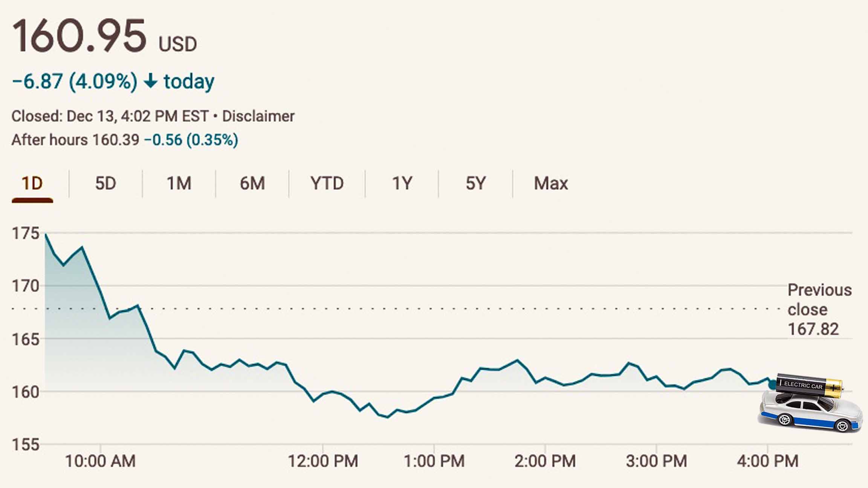The height and width of the screenshot is (488, 868).
Task: Switch to the 1Y chart
Action: (x=401, y=183)
